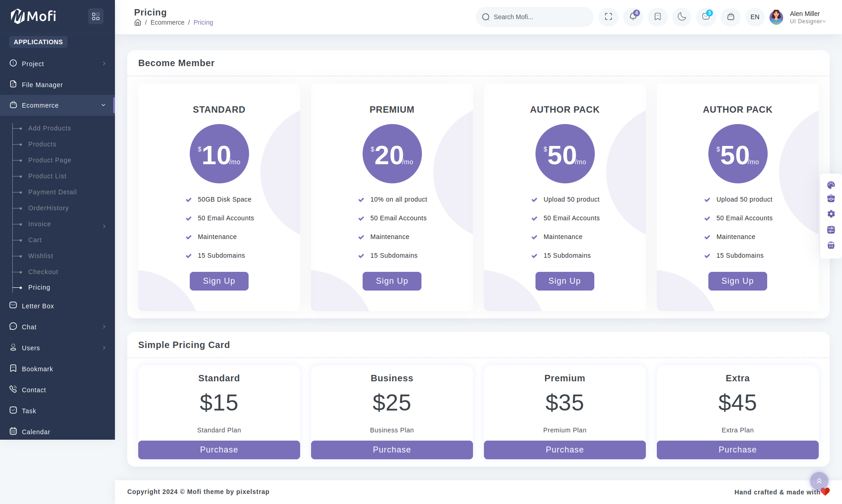Image resolution: width=842 pixels, height=504 pixels.
Task: Open the notifications bell icon
Action: tap(633, 17)
